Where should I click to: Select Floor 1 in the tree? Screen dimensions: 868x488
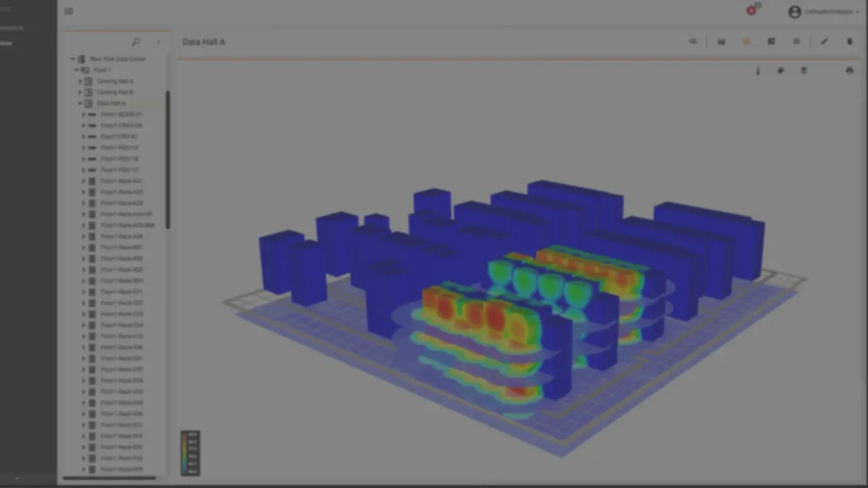click(x=102, y=70)
